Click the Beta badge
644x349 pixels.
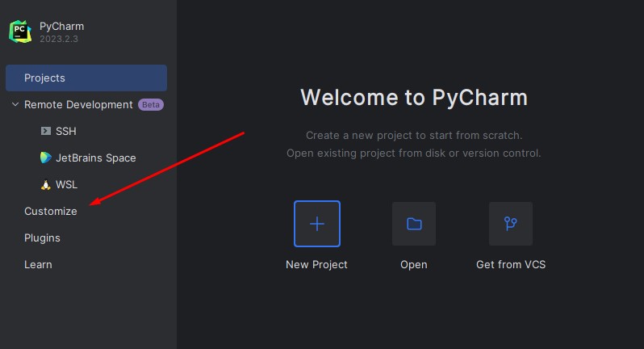[151, 105]
